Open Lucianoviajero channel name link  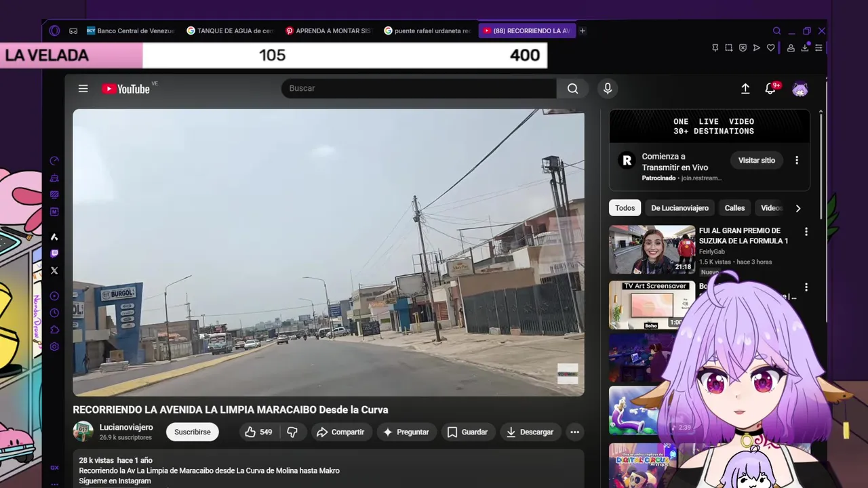[x=126, y=427]
